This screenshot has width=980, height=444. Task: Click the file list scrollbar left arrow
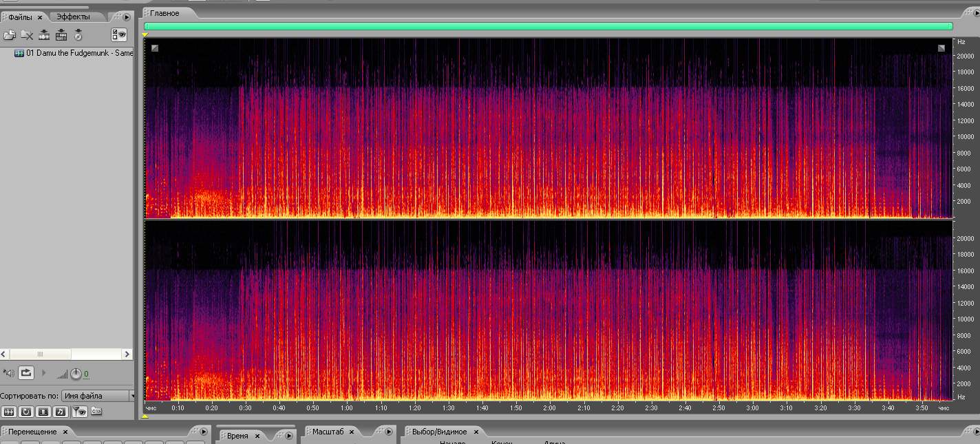4,354
